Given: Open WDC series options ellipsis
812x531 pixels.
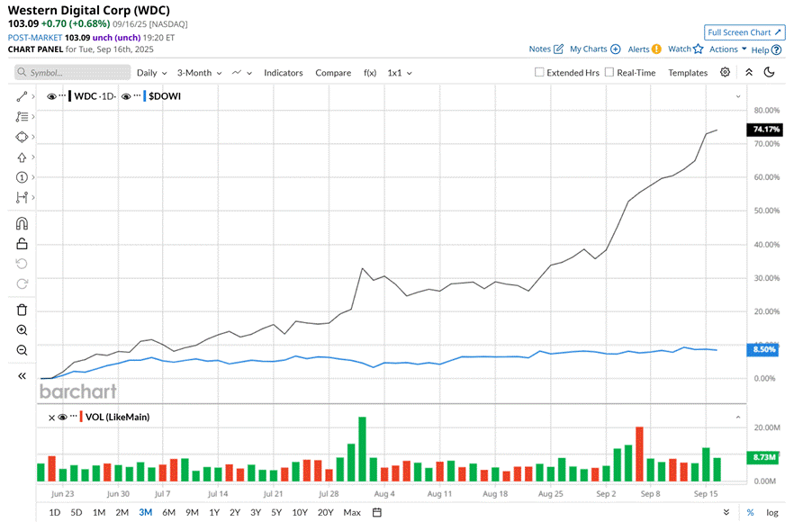Looking at the screenshot, I should pyautogui.click(x=62, y=95).
